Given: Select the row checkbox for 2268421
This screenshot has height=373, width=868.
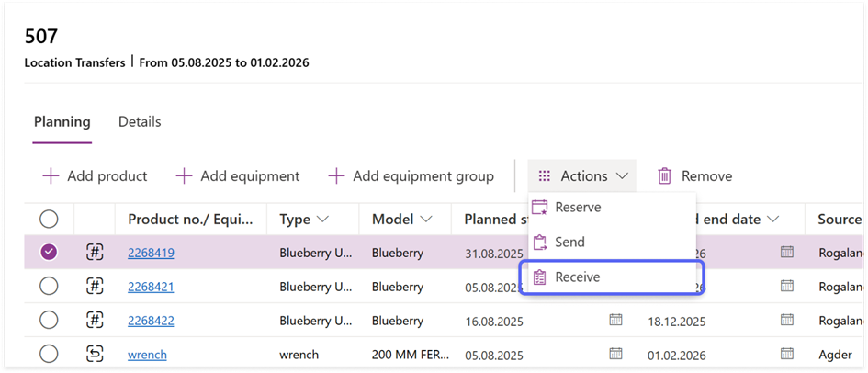Looking at the screenshot, I should [x=49, y=287].
